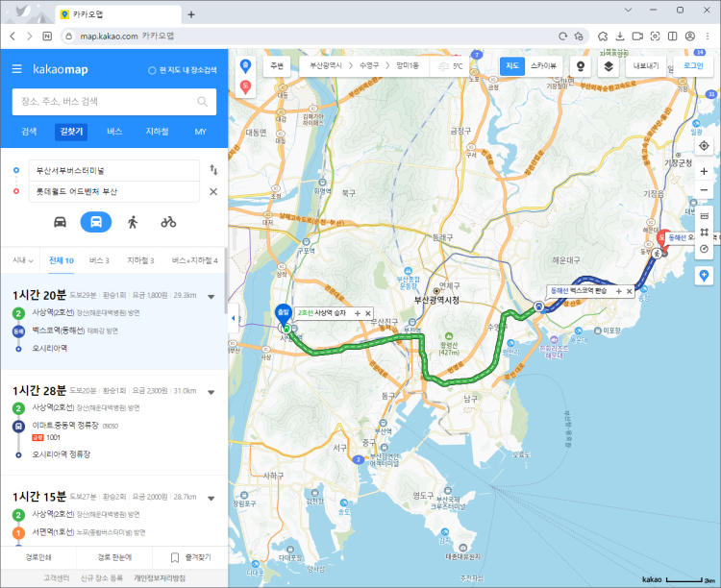Click the 내보내기 export button

[646, 66]
